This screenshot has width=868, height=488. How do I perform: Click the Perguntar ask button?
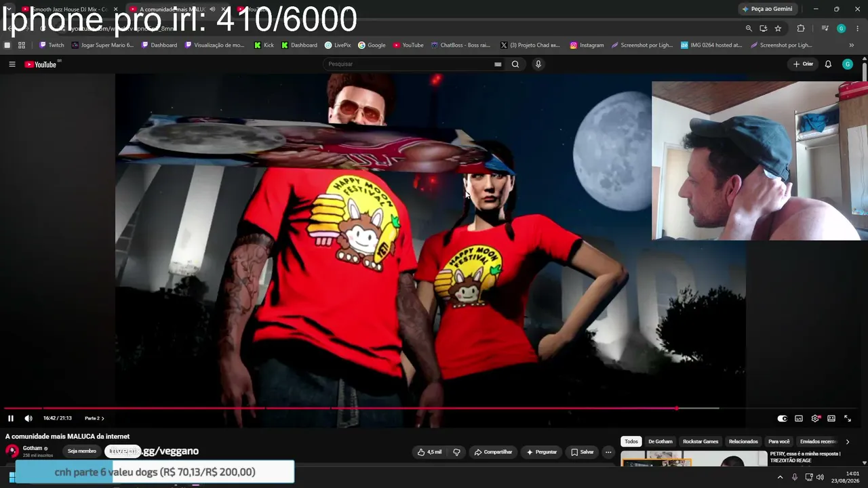pos(542,452)
